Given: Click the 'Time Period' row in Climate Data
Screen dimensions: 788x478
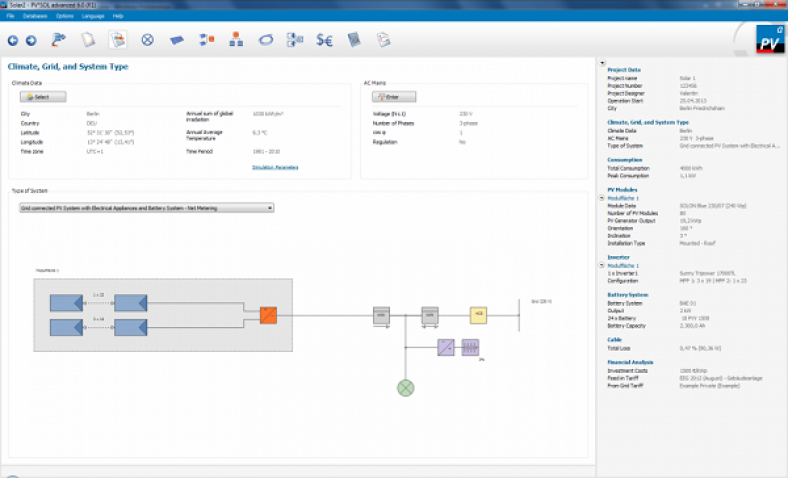Looking at the screenshot, I should click(x=233, y=152).
